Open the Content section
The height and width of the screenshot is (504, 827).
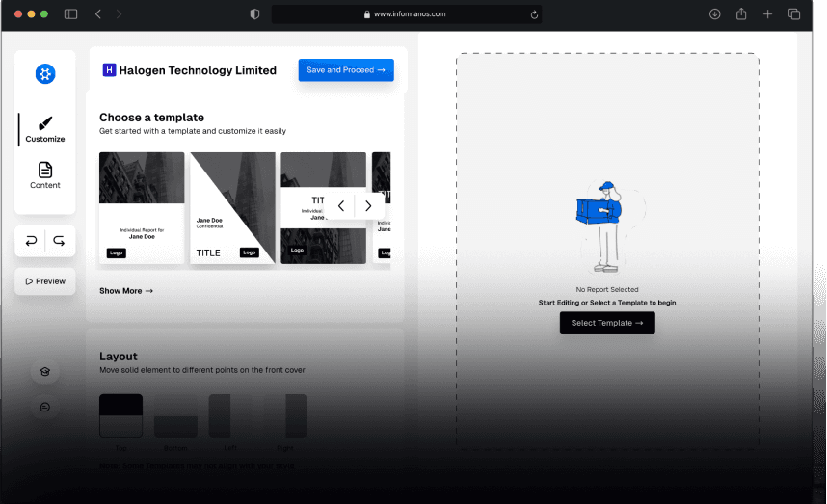(45, 175)
